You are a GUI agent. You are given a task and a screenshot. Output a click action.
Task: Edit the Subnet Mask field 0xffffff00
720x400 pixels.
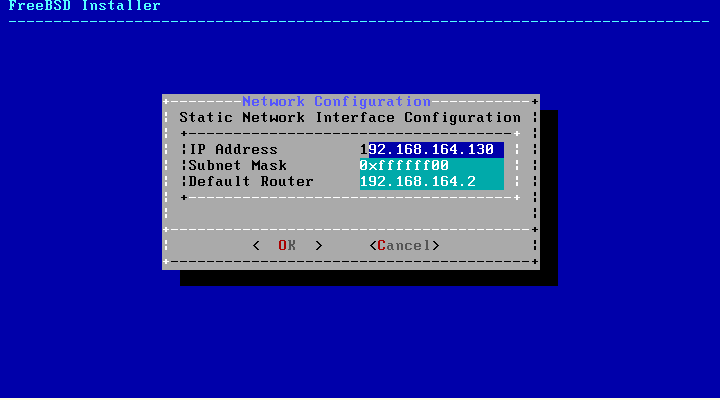432,165
